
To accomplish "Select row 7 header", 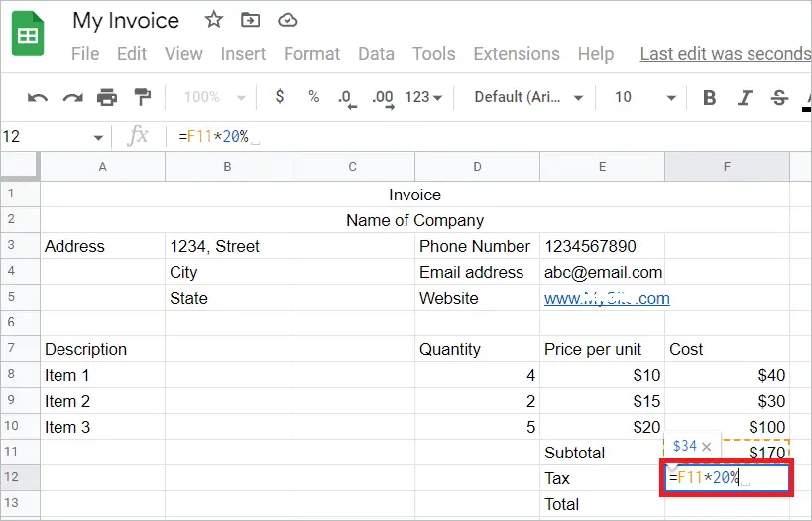I will tap(20, 349).
